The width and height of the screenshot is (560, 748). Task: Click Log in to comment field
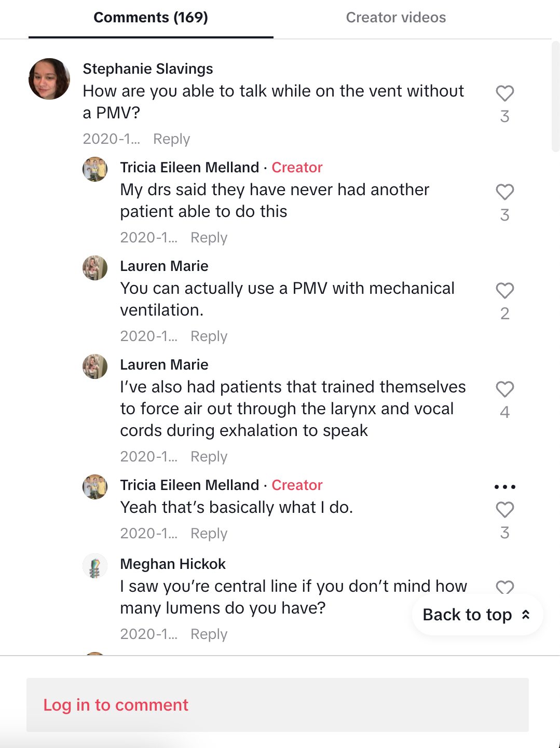point(278,705)
